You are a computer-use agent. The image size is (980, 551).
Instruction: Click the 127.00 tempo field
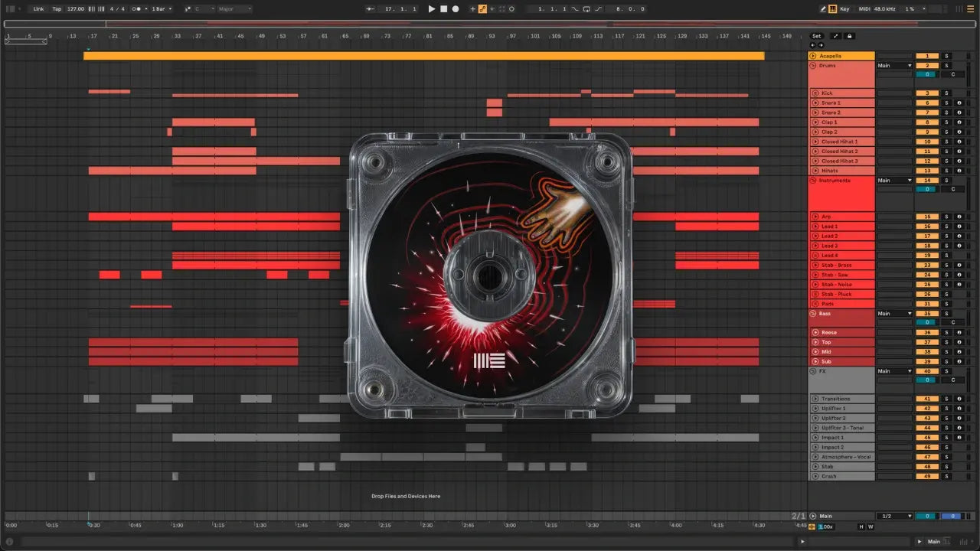tap(76, 9)
